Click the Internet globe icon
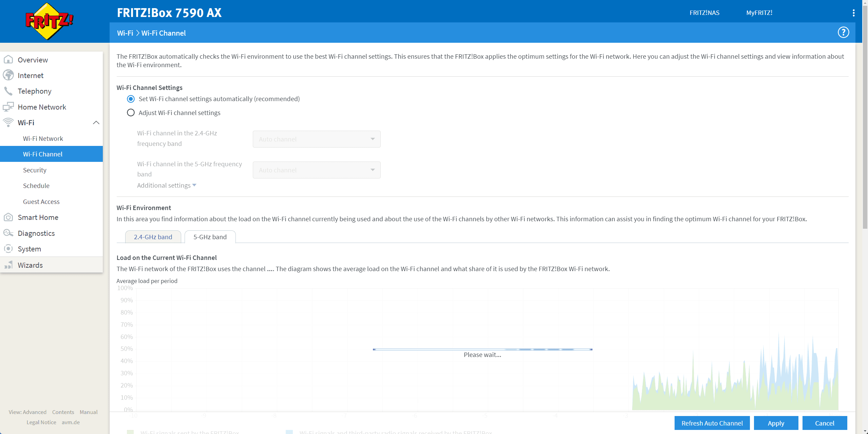Viewport: 868px width, 434px height. coord(8,75)
